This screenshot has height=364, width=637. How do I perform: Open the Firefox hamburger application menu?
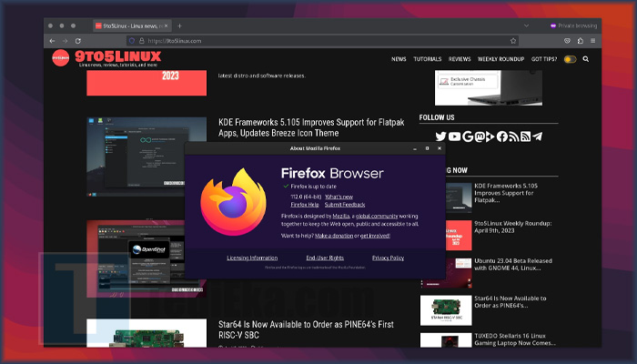pos(592,41)
